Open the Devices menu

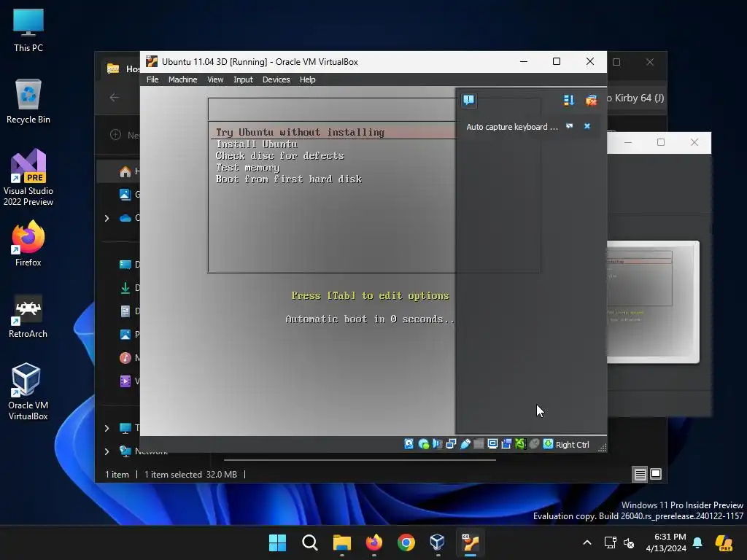[276, 79]
